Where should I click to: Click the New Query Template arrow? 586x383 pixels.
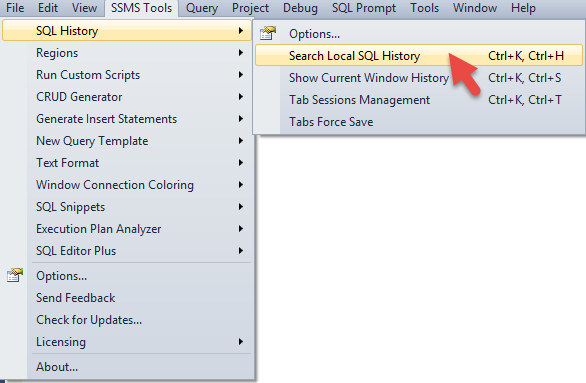point(241,141)
